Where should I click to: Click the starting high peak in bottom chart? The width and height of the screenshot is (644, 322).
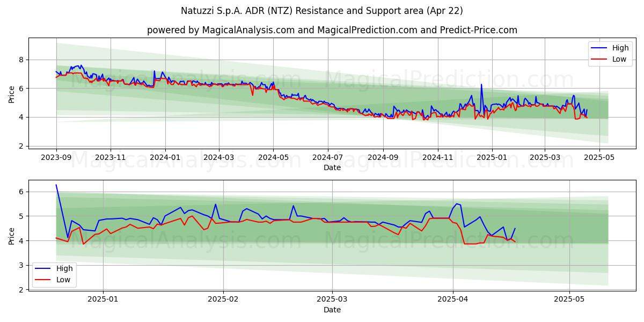coord(56,185)
